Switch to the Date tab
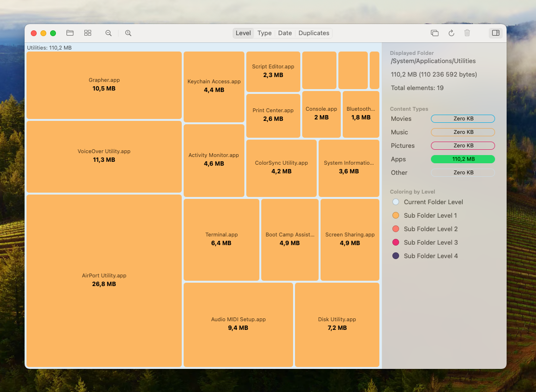The image size is (536, 392). [x=285, y=33]
